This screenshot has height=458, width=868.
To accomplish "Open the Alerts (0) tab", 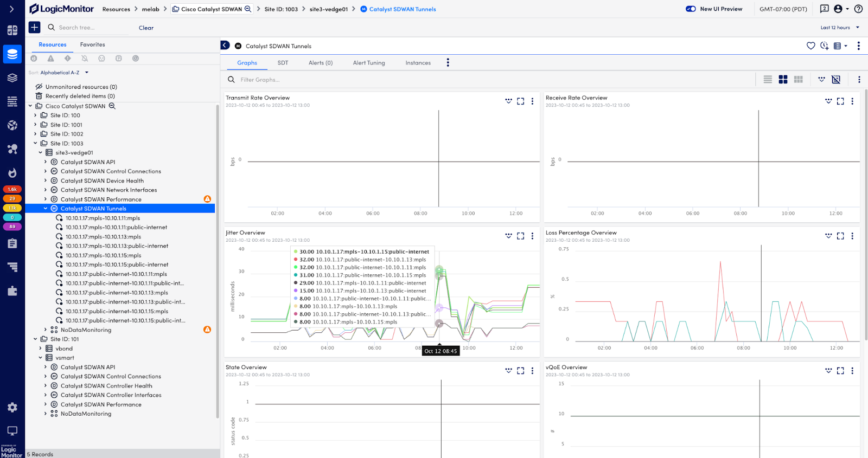I will pyautogui.click(x=321, y=63).
